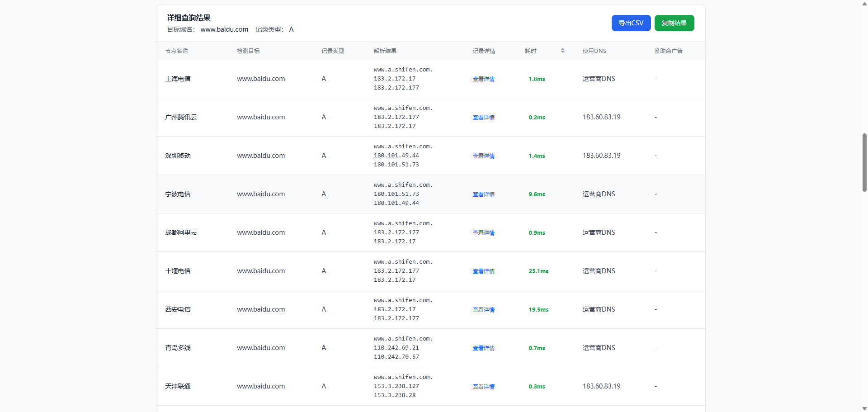
Task: Click the target domain www.baidu.com in header
Action: click(x=224, y=29)
